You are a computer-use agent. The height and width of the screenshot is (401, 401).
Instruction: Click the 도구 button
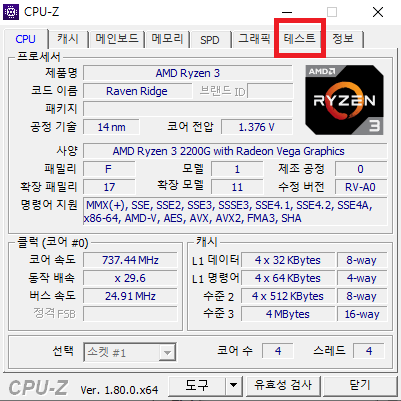(x=197, y=386)
